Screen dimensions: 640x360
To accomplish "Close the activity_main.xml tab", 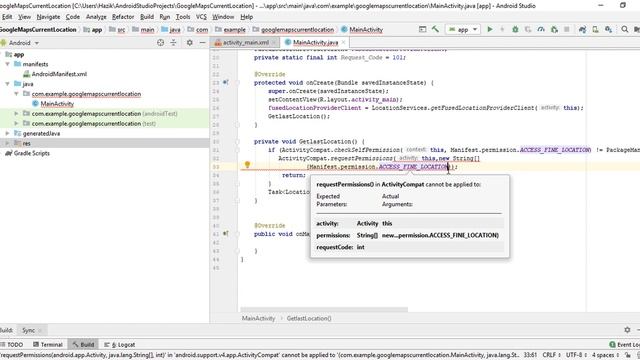I will tap(274, 42).
